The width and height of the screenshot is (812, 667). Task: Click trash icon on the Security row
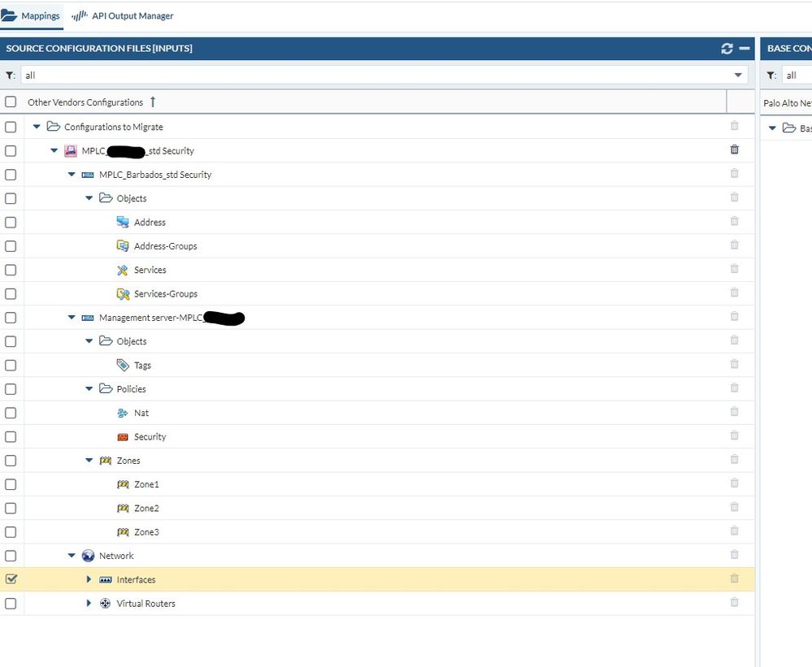tap(734, 435)
